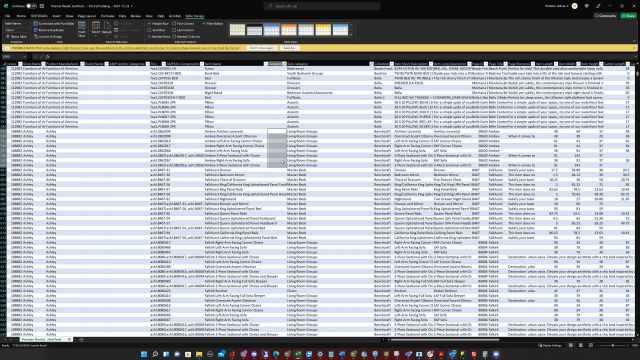Open the Windows Start menu

click(144, 354)
